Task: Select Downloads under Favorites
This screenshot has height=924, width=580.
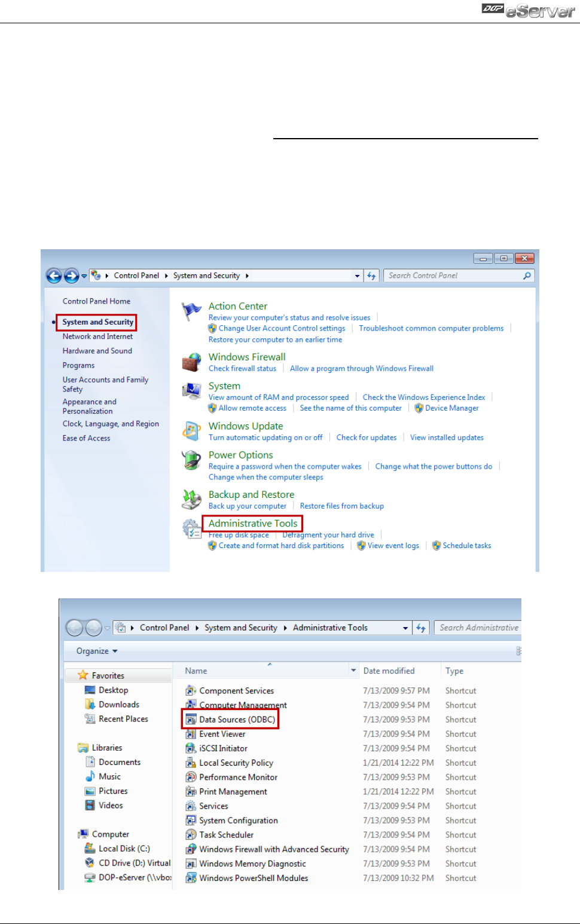Action: [x=119, y=705]
